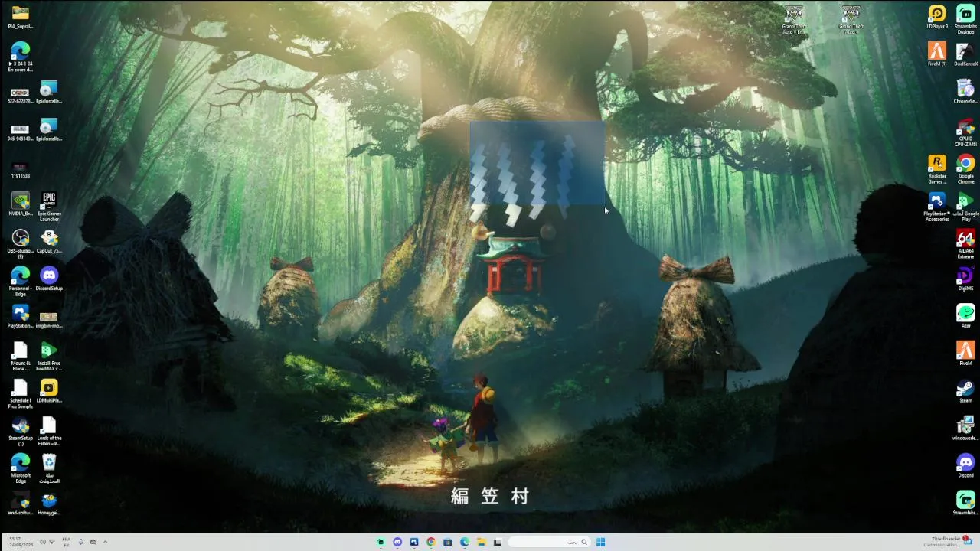
Task: Select the Discord desktop shortcut on right
Action: pyautogui.click(x=965, y=467)
